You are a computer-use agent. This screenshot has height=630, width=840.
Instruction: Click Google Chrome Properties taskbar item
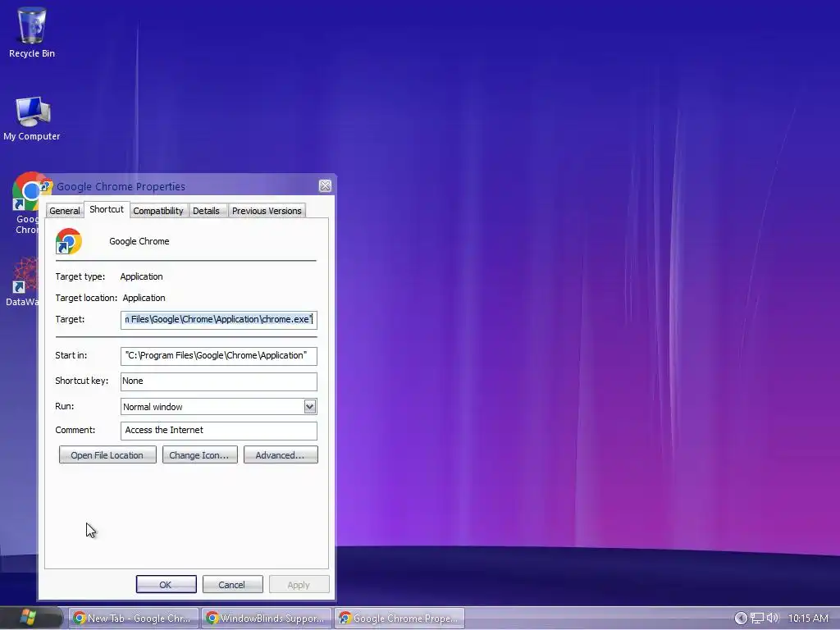click(x=399, y=619)
